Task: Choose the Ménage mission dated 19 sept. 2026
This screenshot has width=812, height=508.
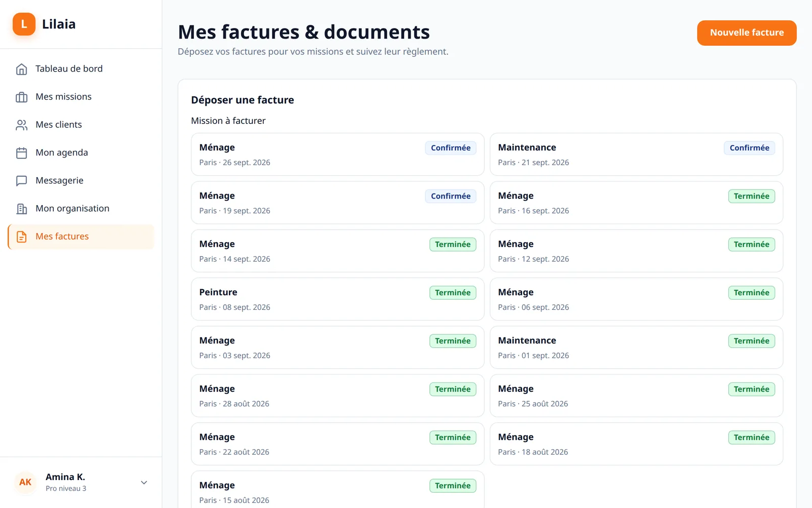Action: click(x=337, y=203)
